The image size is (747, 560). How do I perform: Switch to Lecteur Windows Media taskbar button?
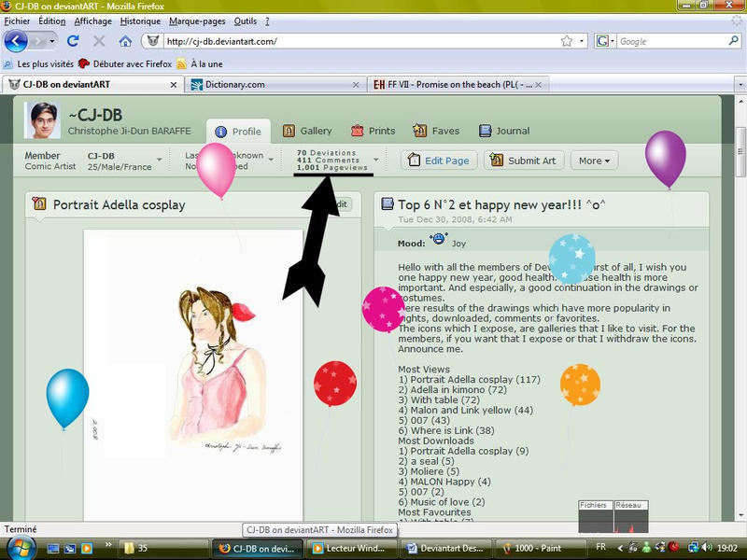[x=349, y=548]
